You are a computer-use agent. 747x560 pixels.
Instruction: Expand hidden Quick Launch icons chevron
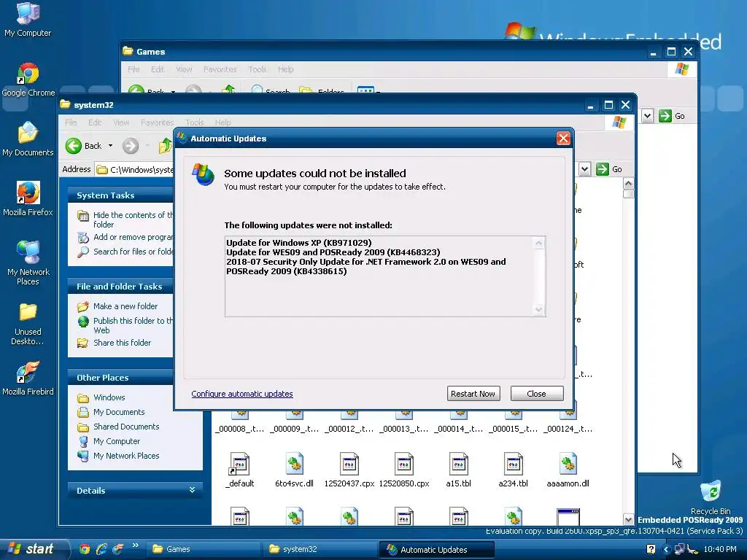(135, 545)
